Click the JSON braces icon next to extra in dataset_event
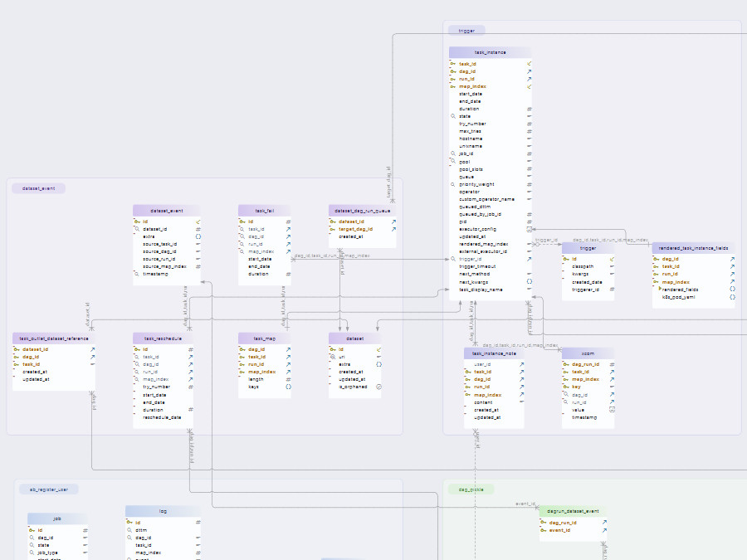The image size is (747, 560). [x=198, y=237]
